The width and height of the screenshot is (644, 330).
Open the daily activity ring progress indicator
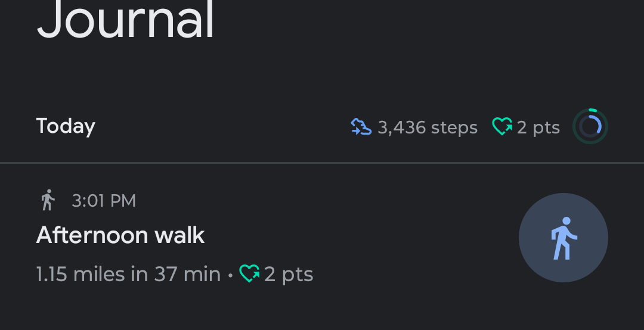tap(590, 126)
